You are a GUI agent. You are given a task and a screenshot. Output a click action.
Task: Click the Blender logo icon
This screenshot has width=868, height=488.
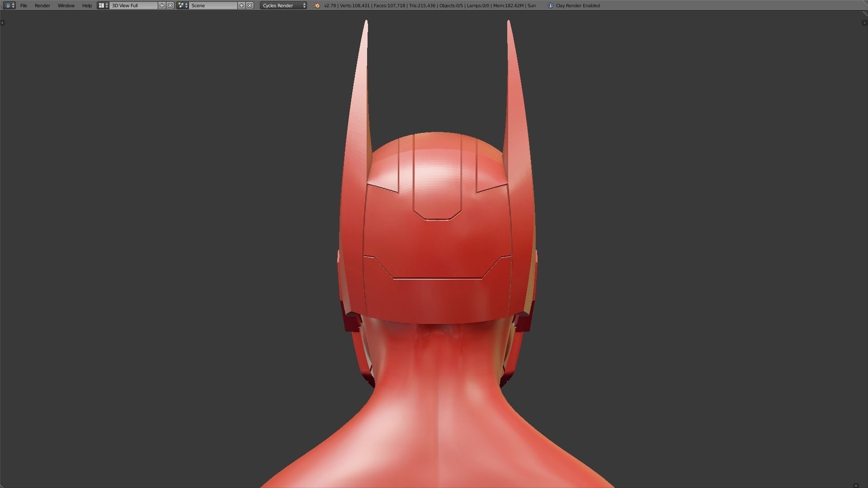pyautogui.click(x=317, y=5)
